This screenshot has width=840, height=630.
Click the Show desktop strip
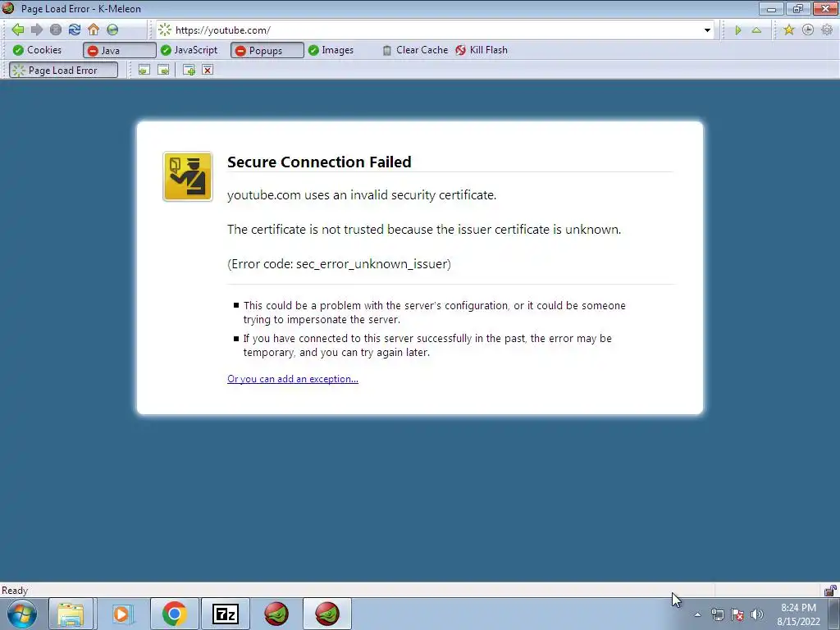click(x=834, y=614)
